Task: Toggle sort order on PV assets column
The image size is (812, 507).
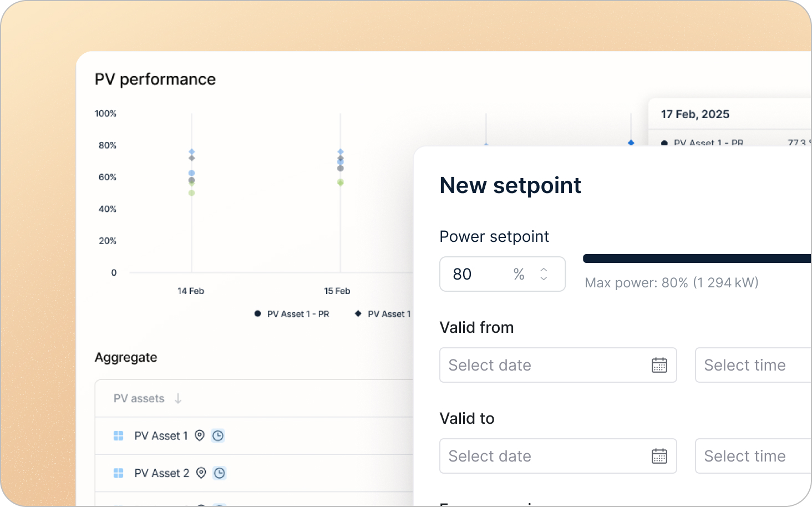Action: pos(177,398)
